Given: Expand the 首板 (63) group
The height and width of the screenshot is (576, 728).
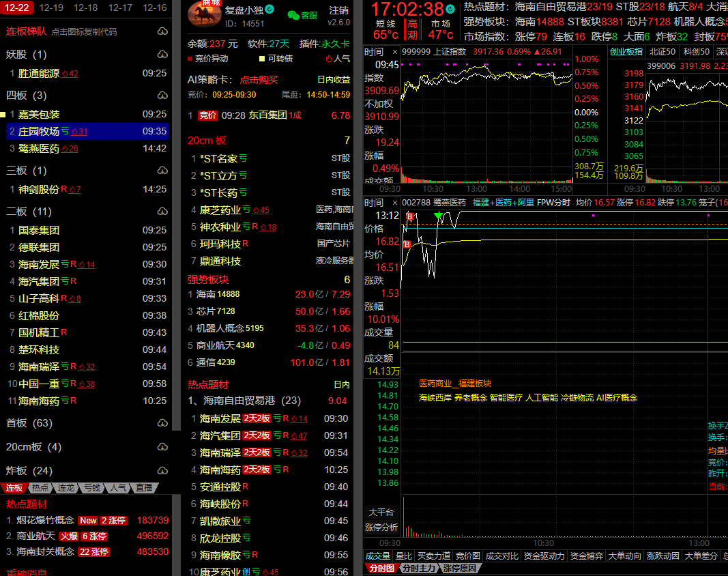Looking at the screenshot, I should (x=29, y=423).
